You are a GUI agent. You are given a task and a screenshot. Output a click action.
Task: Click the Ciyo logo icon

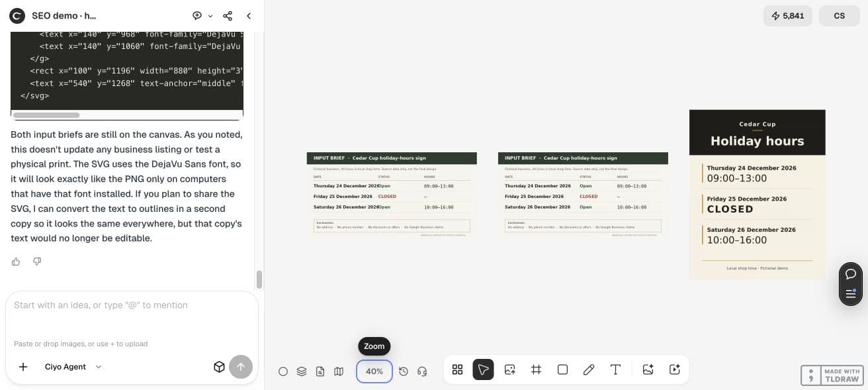point(17,16)
